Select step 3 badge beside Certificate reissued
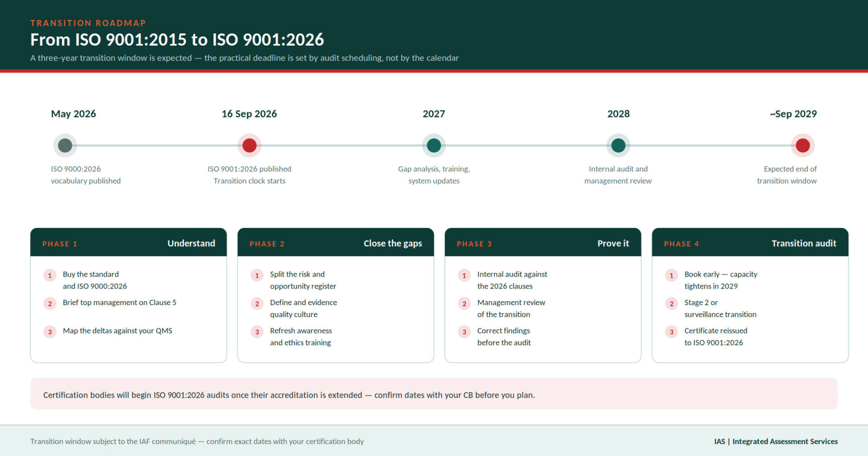The width and height of the screenshot is (868, 456). click(x=671, y=332)
